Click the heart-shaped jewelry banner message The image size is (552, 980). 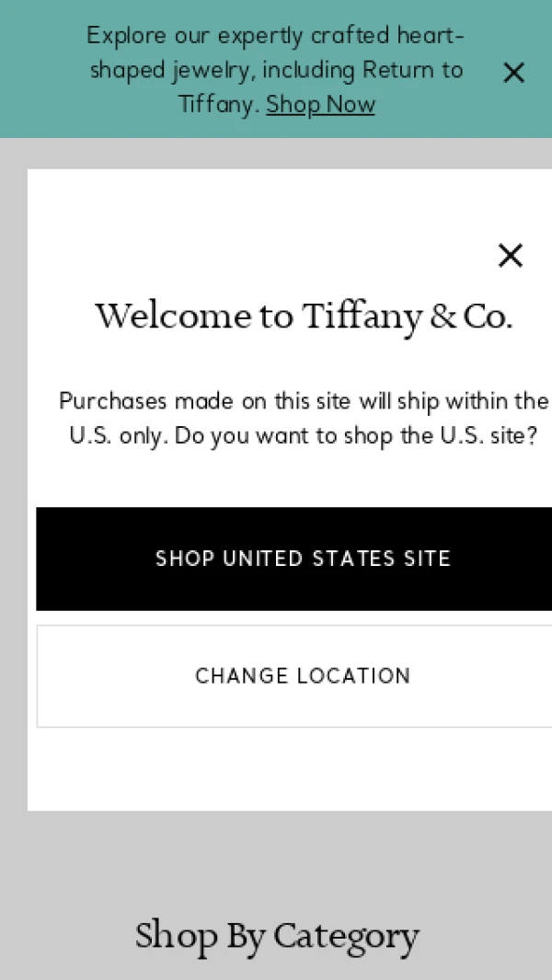point(275,70)
